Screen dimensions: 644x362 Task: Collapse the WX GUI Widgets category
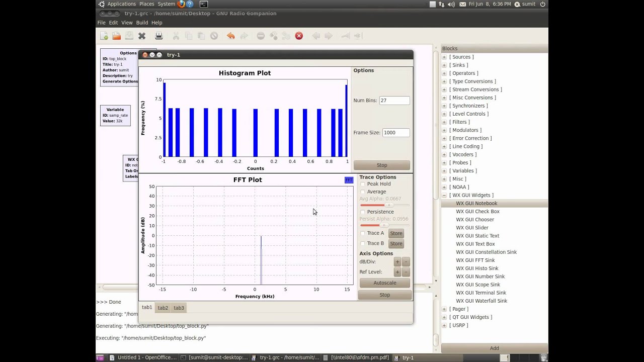444,196
